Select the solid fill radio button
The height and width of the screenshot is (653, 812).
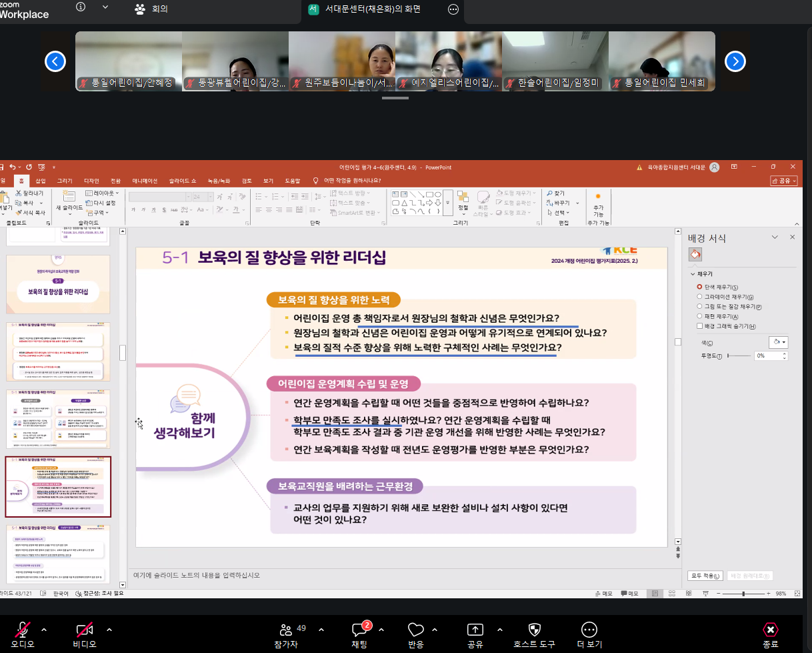(x=699, y=287)
